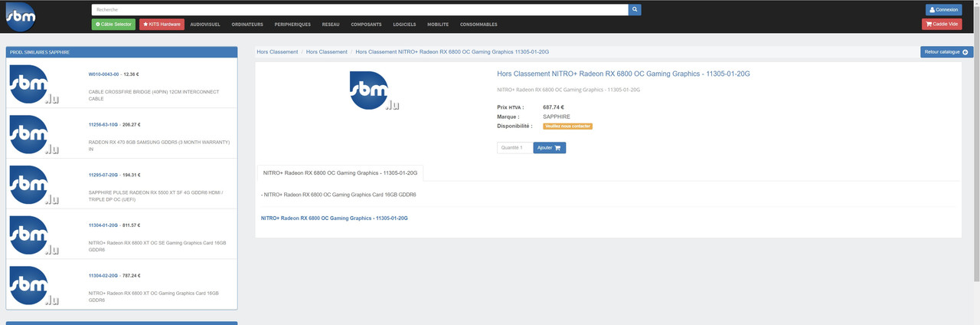
Task: Open the ORDINATEURS menu
Action: [247, 25]
